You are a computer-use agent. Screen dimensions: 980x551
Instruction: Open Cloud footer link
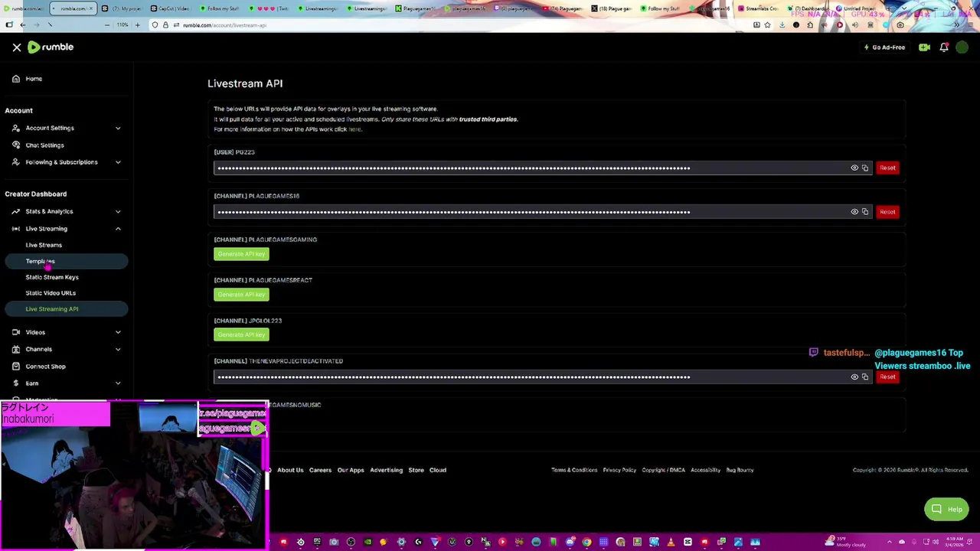(x=438, y=470)
